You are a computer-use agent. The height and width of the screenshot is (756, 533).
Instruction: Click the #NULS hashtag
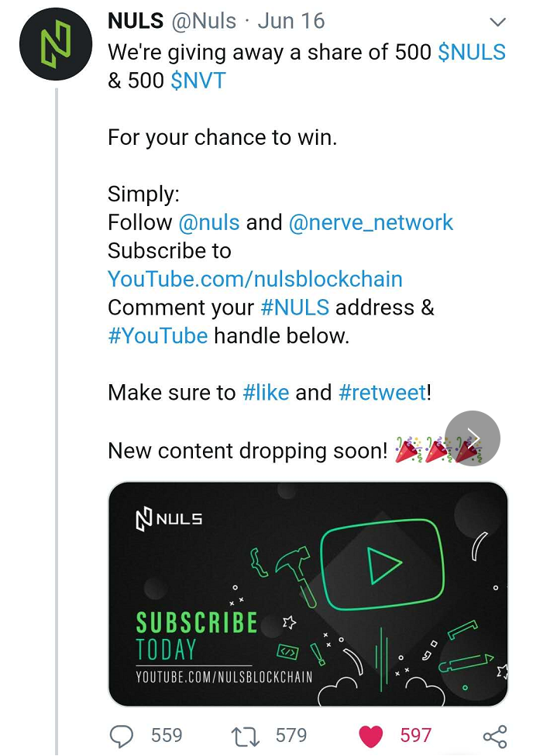point(294,308)
